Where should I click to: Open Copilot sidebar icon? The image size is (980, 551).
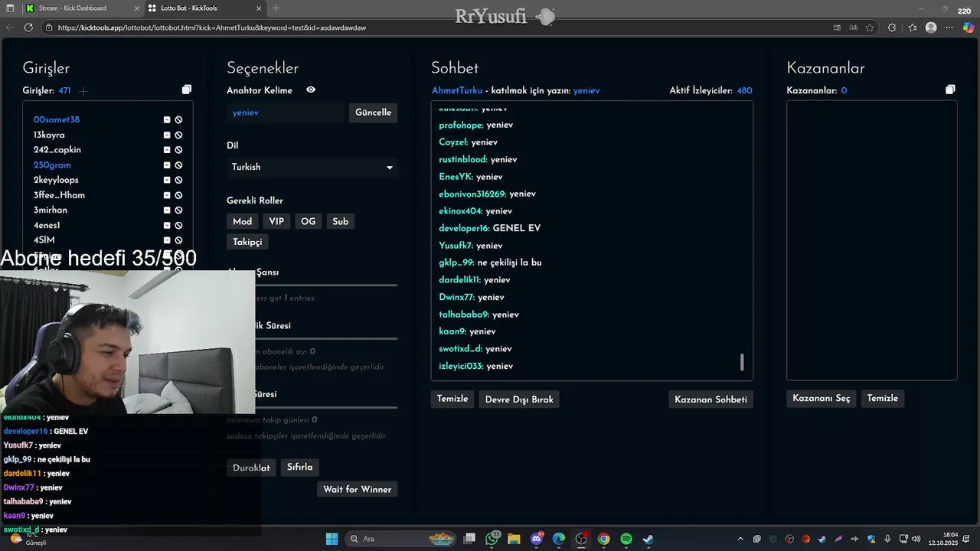[969, 28]
